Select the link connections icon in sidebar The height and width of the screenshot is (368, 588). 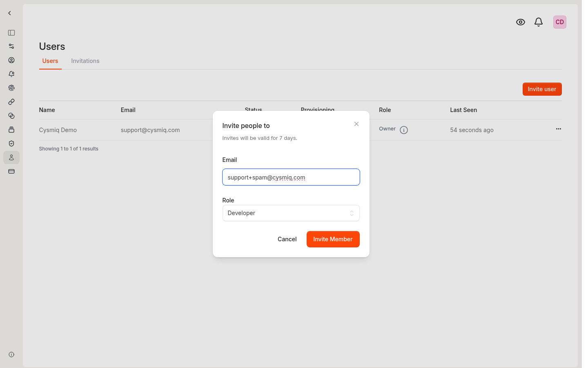(11, 101)
